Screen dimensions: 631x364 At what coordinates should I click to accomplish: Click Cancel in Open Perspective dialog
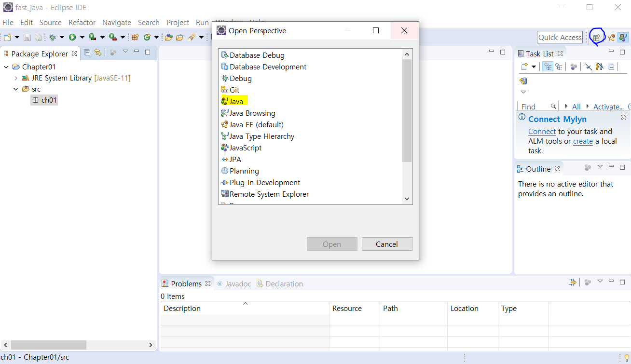click(387, 244)
